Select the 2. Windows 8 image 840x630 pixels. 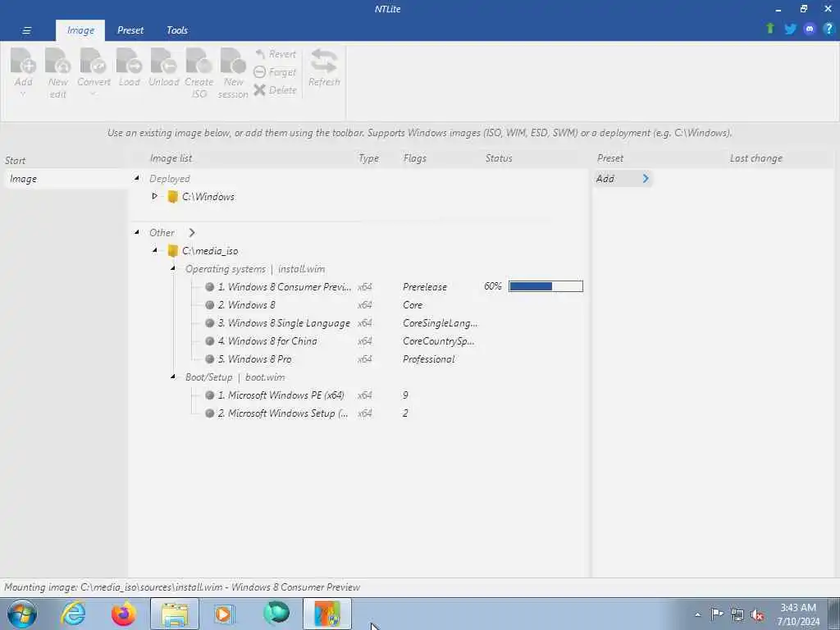pos(246,305)
